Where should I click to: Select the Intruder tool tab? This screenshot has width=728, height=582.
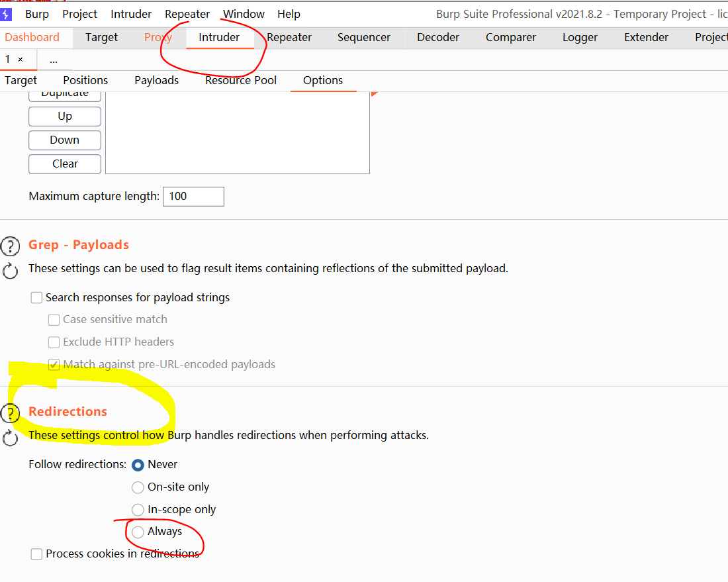(x=219, y=37)
